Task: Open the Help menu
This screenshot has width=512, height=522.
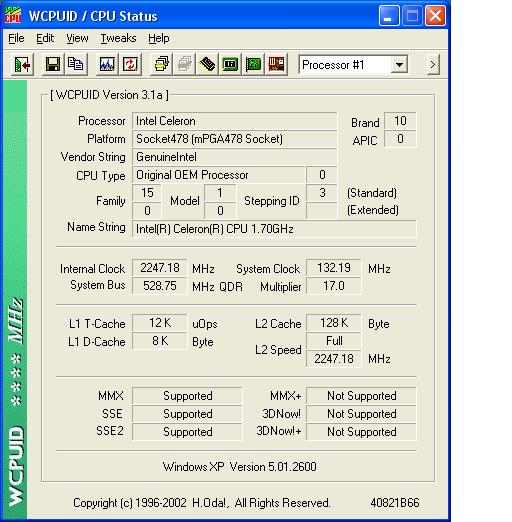Action: pos(159,39)
